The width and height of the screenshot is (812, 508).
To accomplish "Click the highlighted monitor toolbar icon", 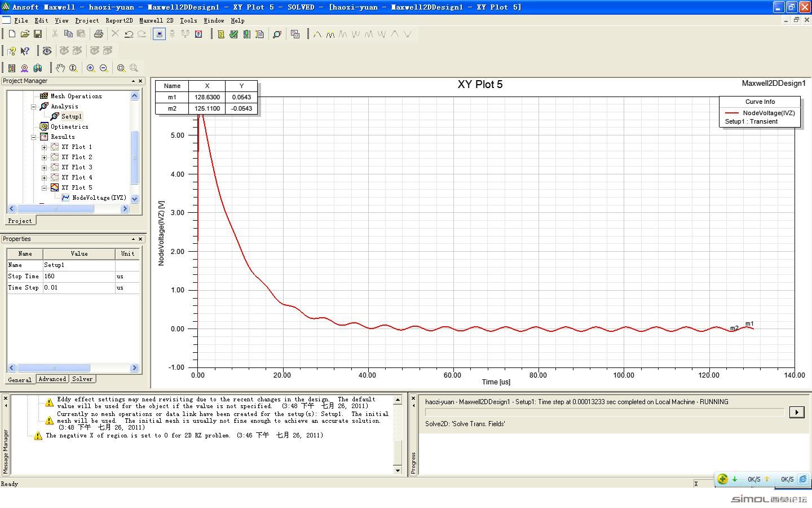I will point(159,34).
